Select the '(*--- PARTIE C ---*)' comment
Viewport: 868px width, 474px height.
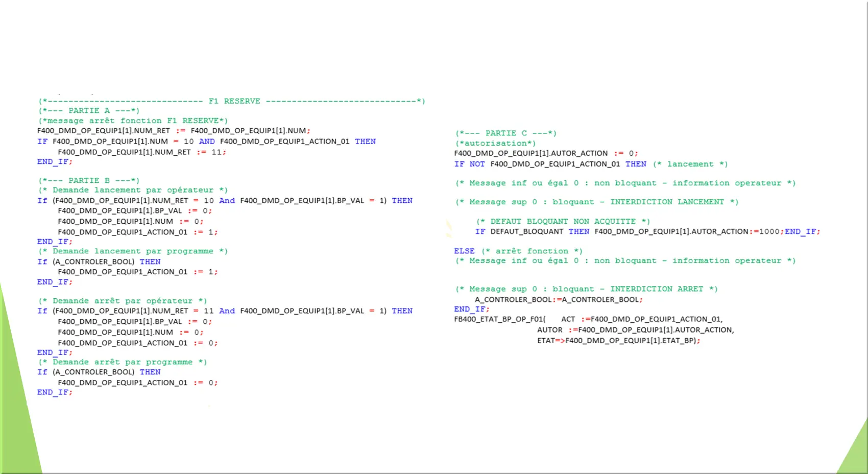coord(506,133)
